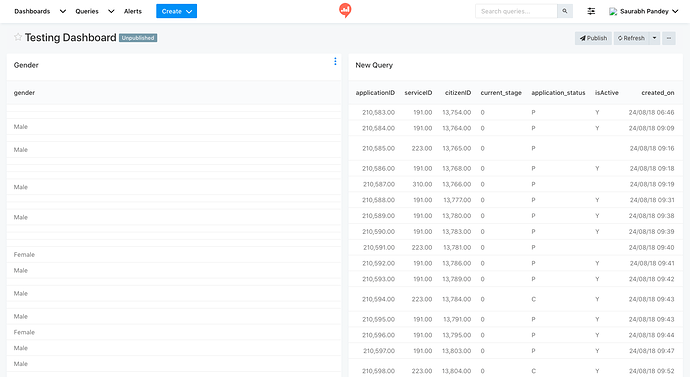Open the Refresh interval dropdown arrow

(654, 38)
